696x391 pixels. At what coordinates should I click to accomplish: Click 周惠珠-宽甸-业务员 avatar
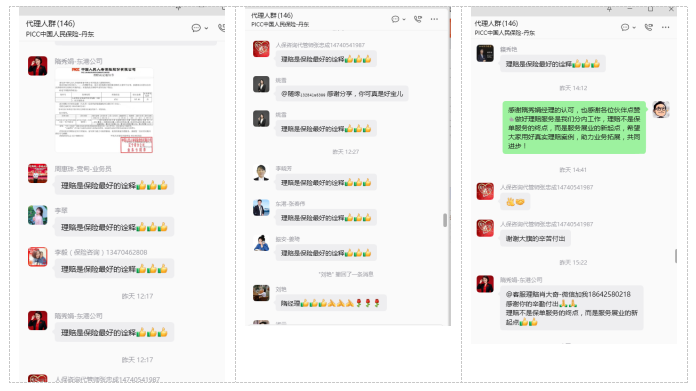tap(37, 173)
